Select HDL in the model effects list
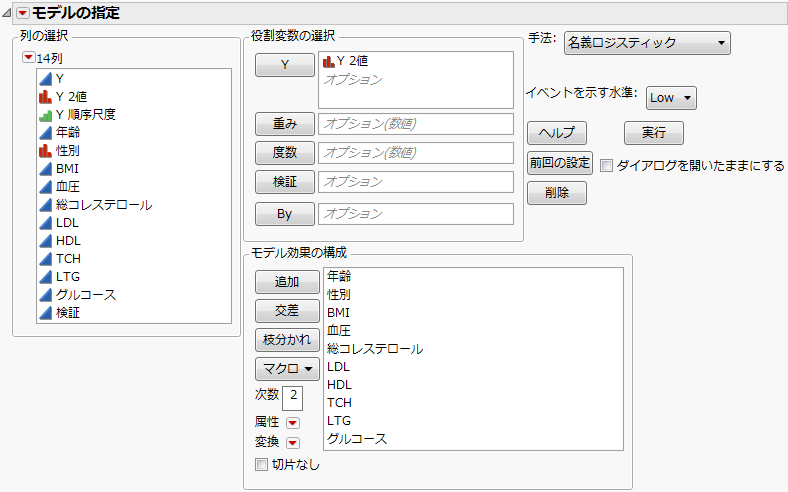The height and width of the screenshot is (492, 788). pyautogui.click(x=340, y=385)
